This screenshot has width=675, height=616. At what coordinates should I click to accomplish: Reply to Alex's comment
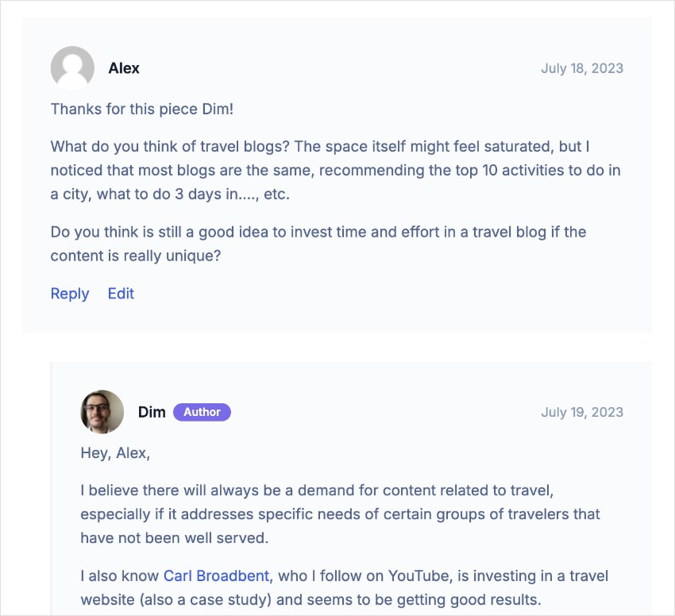(x=69, y=294)
